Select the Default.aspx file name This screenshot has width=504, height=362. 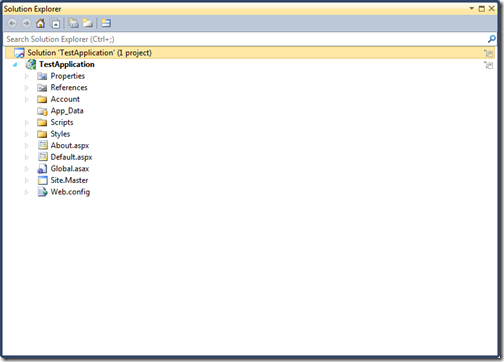tap(71, 157)
